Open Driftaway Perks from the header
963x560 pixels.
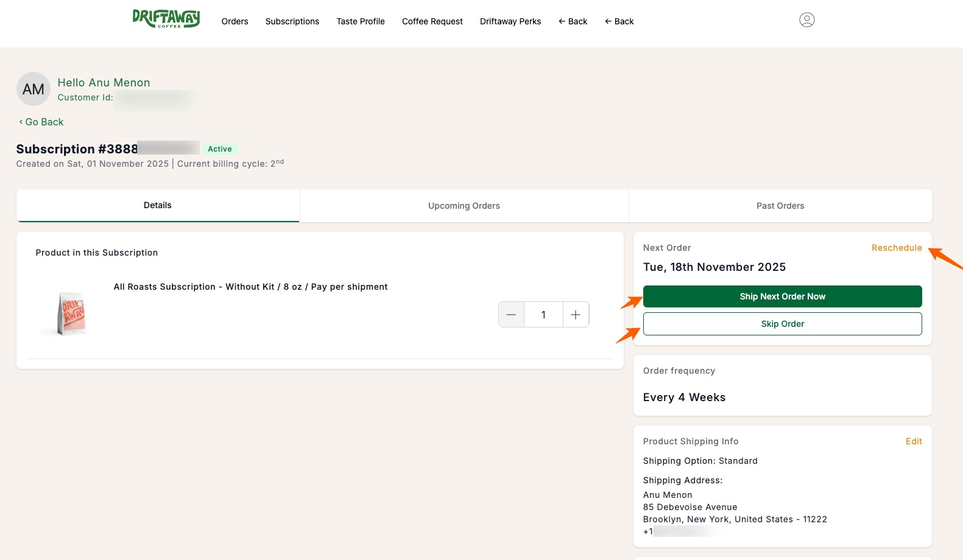tap(510, 21)
